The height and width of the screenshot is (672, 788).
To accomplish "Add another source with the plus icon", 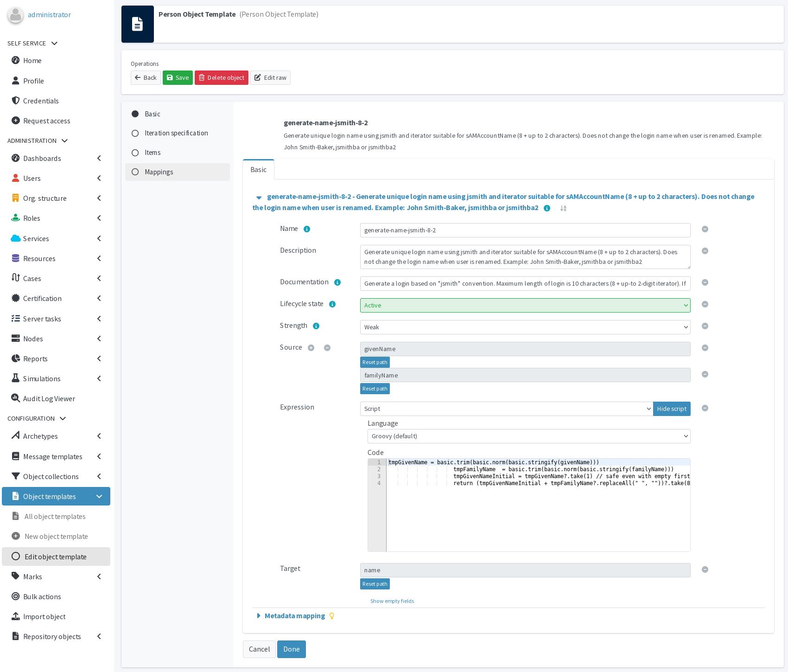I will click(x=311, y=347).
